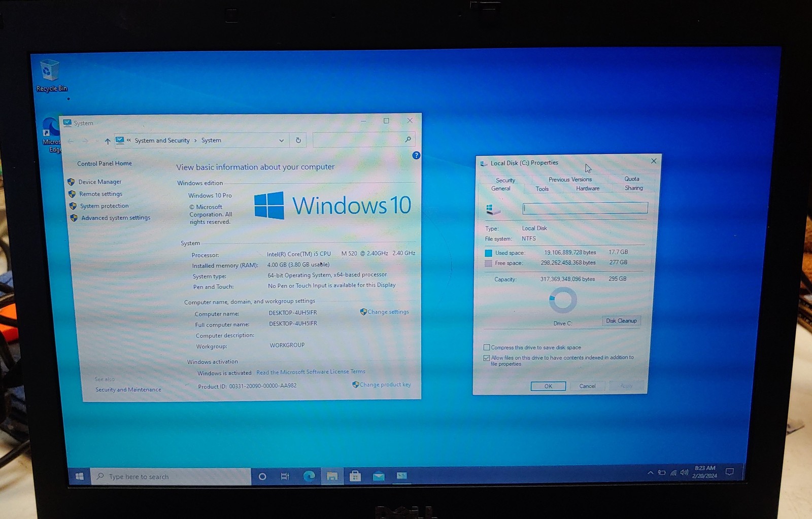The width and height of the screenshot is (812, 519).
Task: Enable Compress this drive checkbox
Action: coord(487,348)
